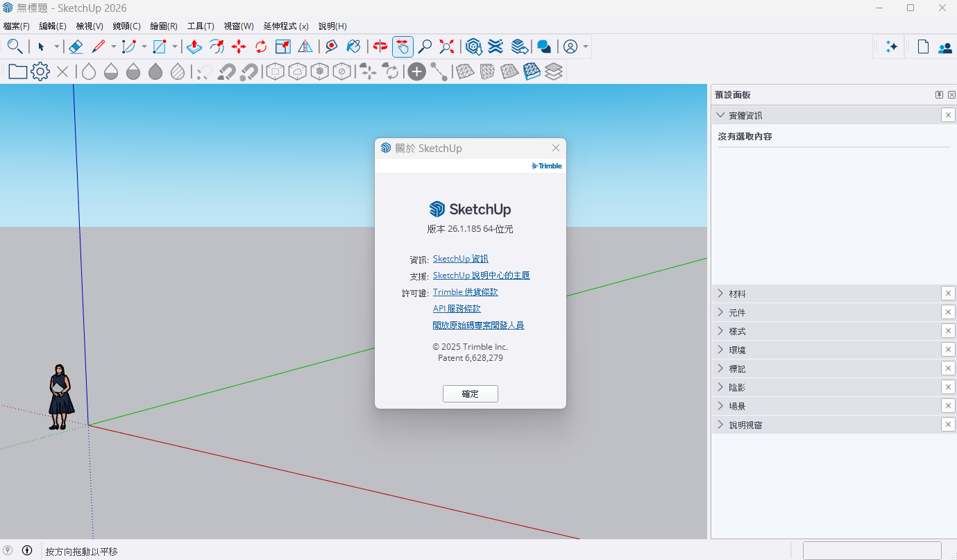Open the 延伸程式 (x) menu
The image size is (957, 560).
(x=286, y=26)
